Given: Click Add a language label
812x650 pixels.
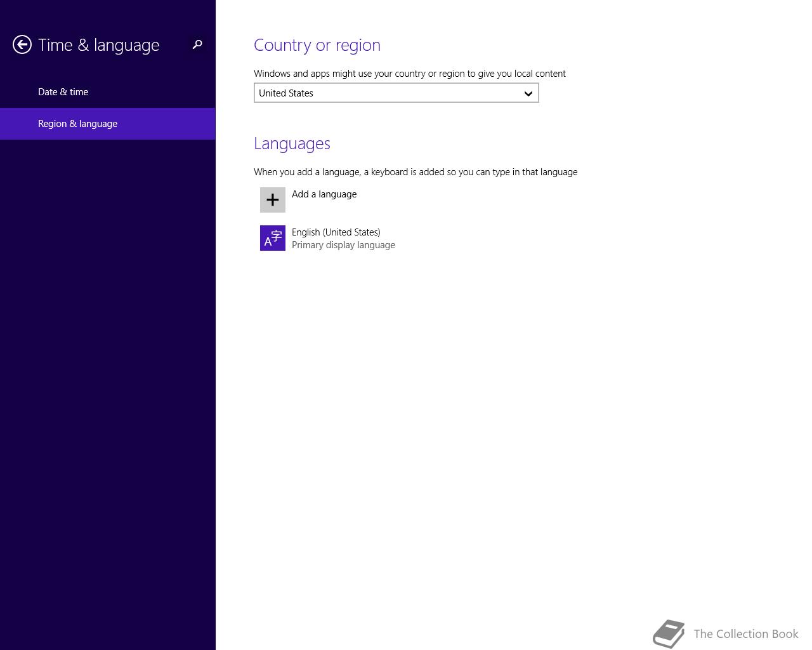Looking at the screenshot, I should (x=324, y=194).
